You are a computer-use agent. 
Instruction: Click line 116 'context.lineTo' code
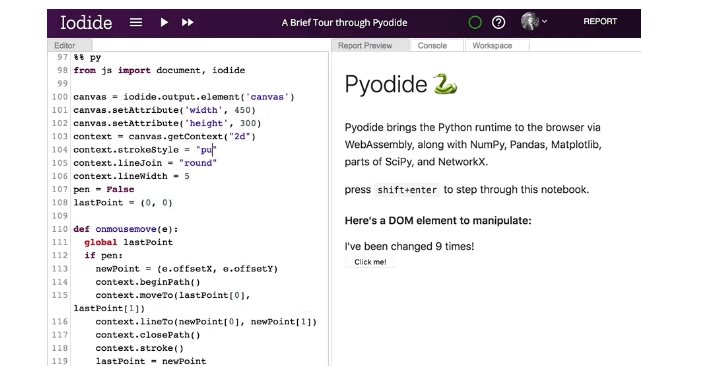click(x=206, y=322)
